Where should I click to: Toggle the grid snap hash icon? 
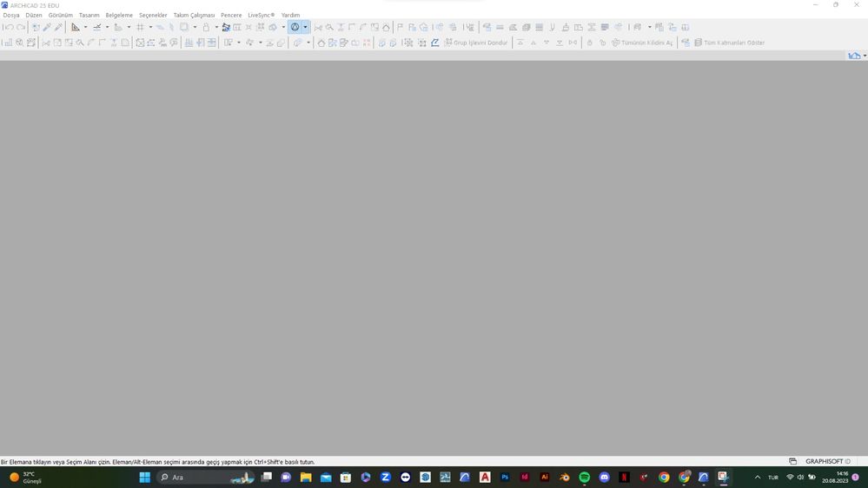[140, 27]
